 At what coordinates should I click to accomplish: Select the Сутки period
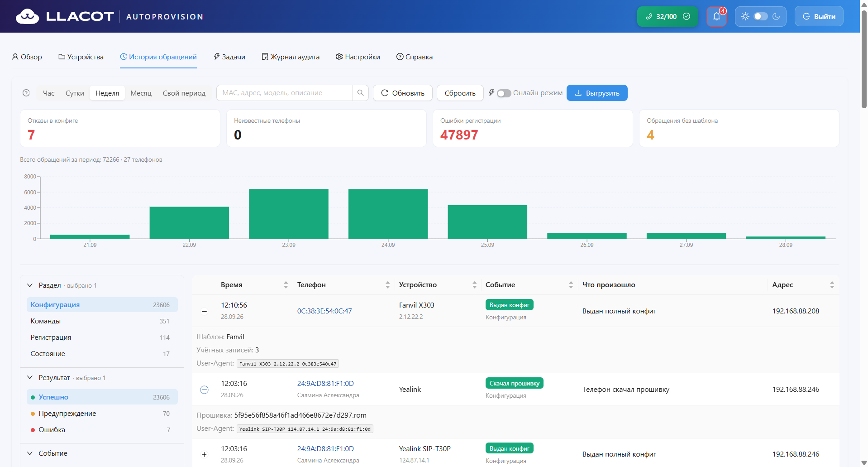click(75, 93)
